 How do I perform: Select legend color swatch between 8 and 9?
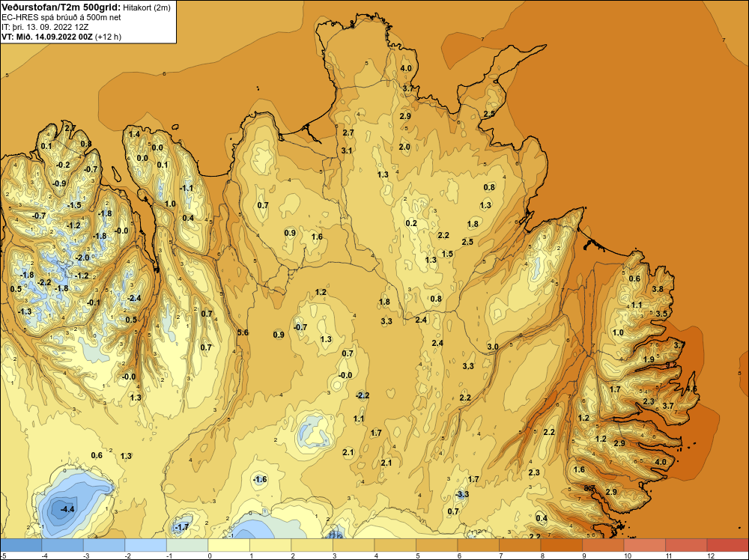tap(561, 545)
